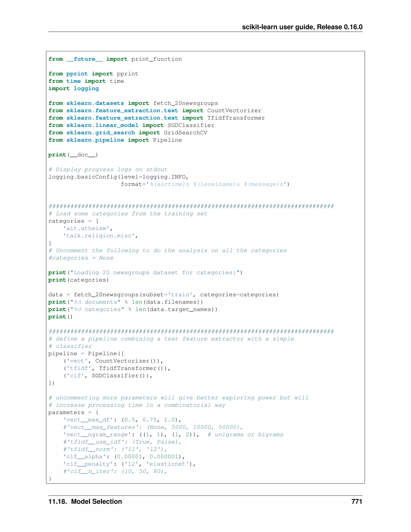Image resolution: width=411 pixels, height=532 pixels.
Task: Click the line 'import logging'
Action: [73, 89]
